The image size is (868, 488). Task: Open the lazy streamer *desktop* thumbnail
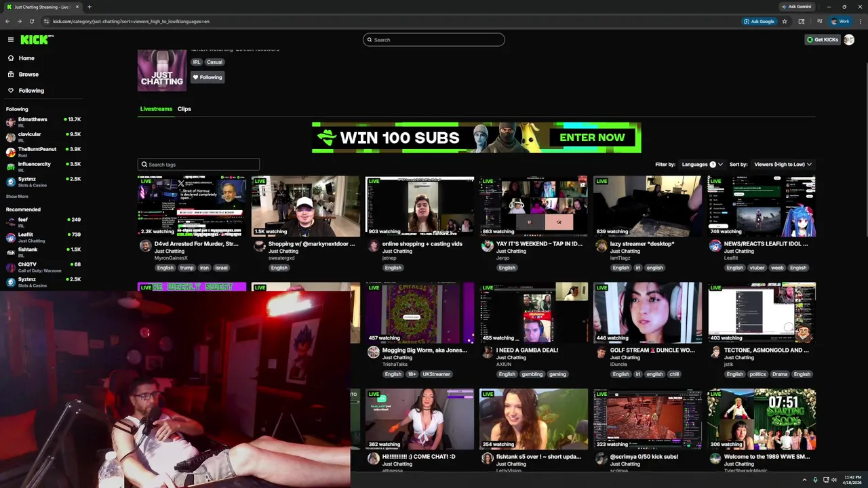point(648,206)
